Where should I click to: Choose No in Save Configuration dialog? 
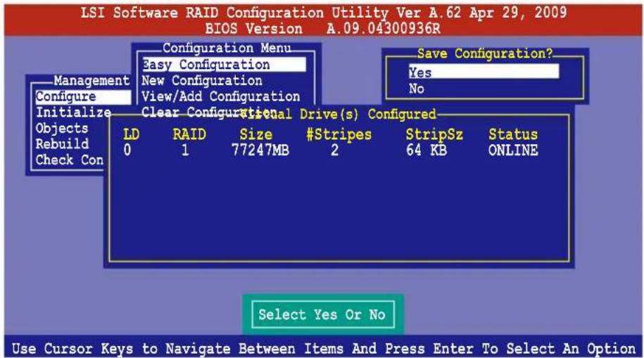[417, 89]
